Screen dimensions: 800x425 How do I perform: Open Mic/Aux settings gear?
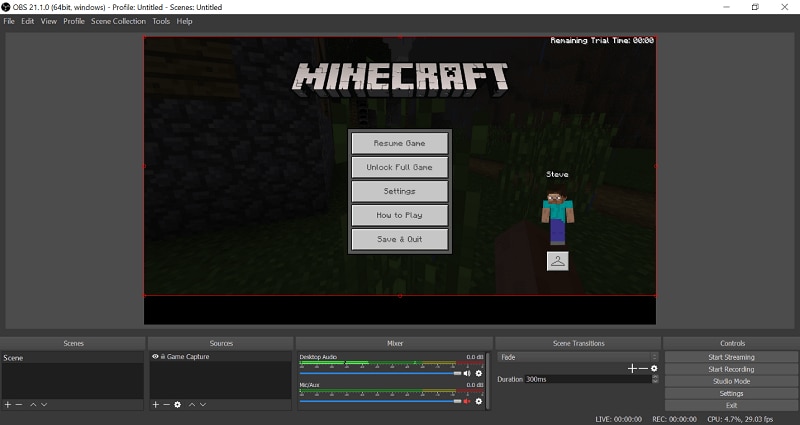pyautogui.click(x=479, y=402)
